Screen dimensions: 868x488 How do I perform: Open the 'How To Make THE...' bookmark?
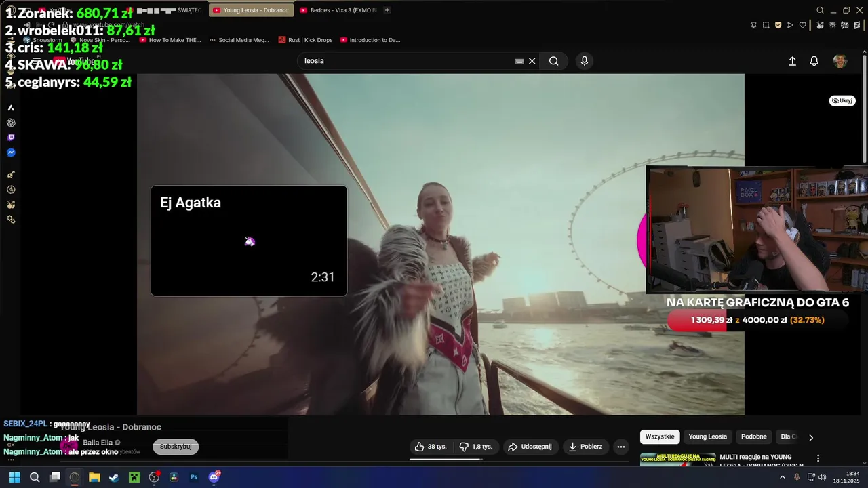[x=170, y=40]
